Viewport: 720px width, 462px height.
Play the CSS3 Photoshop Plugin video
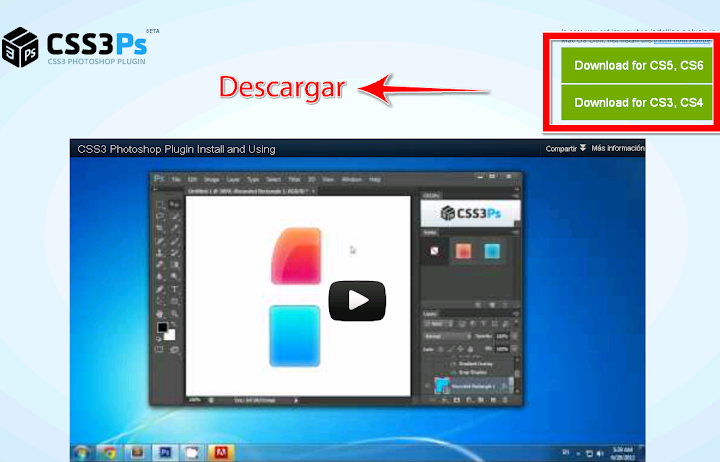click(x=357, y=301)
